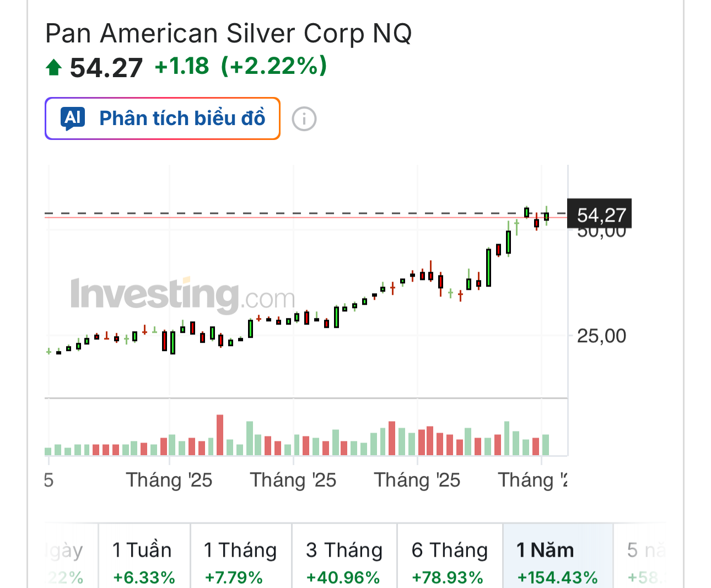This screenshot has height=588, width=711.
Task: Select the 1 Năm timeframe tab
Action: pyautogui.click(x=557, y=561)
